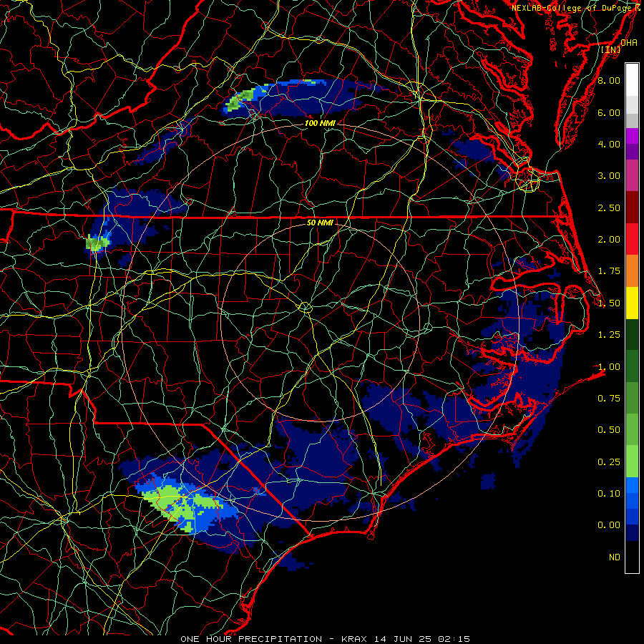
Task: Pick the orange legend swatch
Action: point(632,271)
